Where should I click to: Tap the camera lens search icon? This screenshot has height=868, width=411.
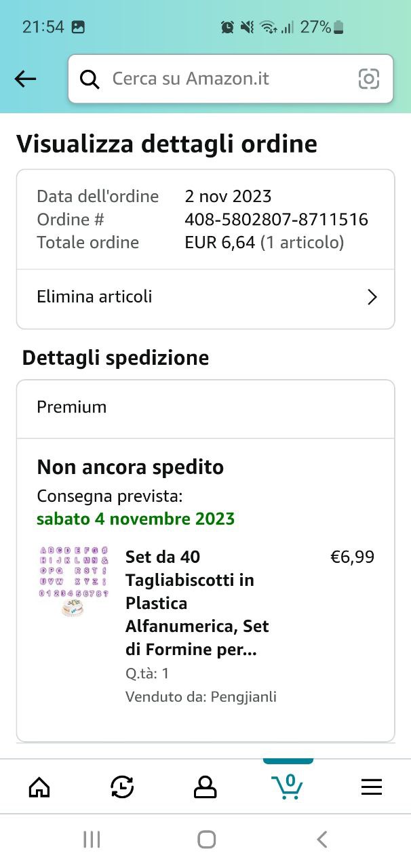[368, 79]
